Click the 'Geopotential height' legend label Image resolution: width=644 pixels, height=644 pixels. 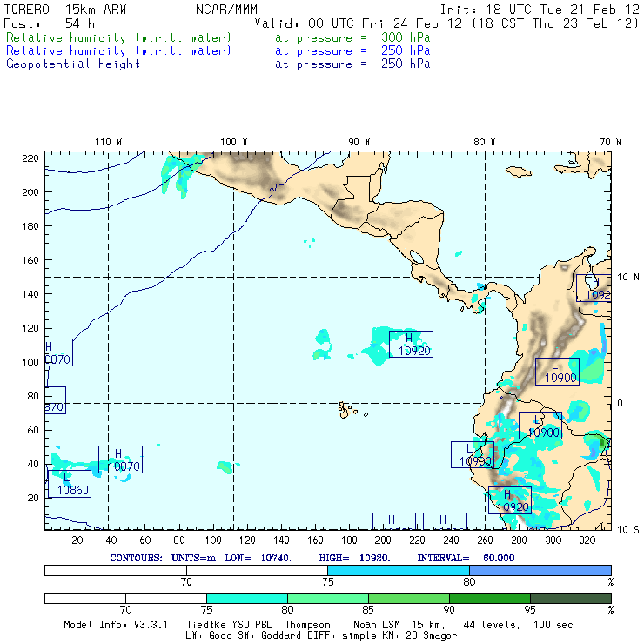[73, 64]
